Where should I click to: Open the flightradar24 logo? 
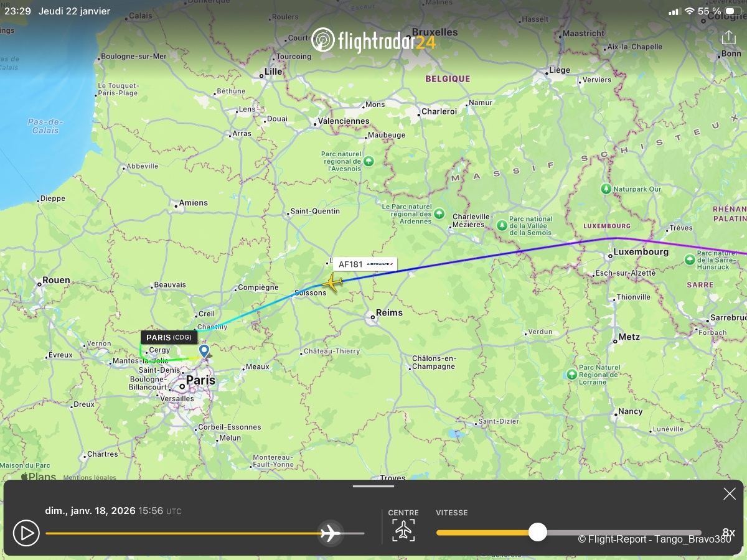pos(374,40)
